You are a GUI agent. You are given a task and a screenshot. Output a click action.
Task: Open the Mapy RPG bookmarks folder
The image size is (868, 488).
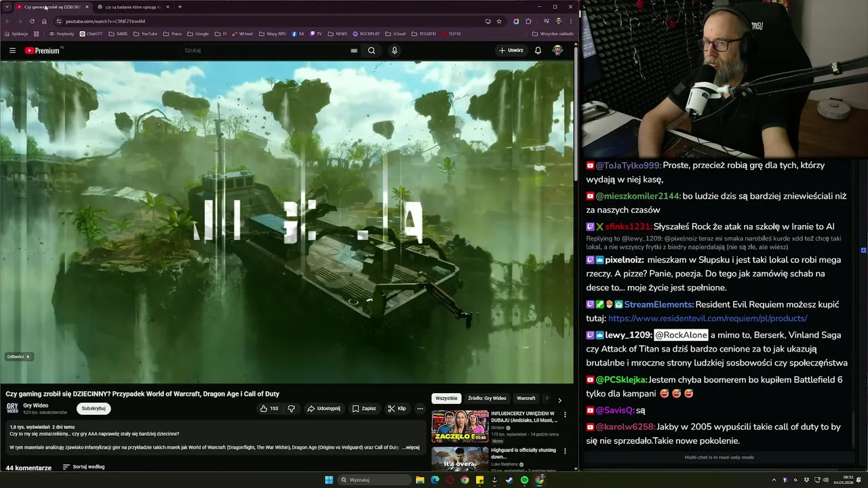pyautogui.click(x=272, y=33)
